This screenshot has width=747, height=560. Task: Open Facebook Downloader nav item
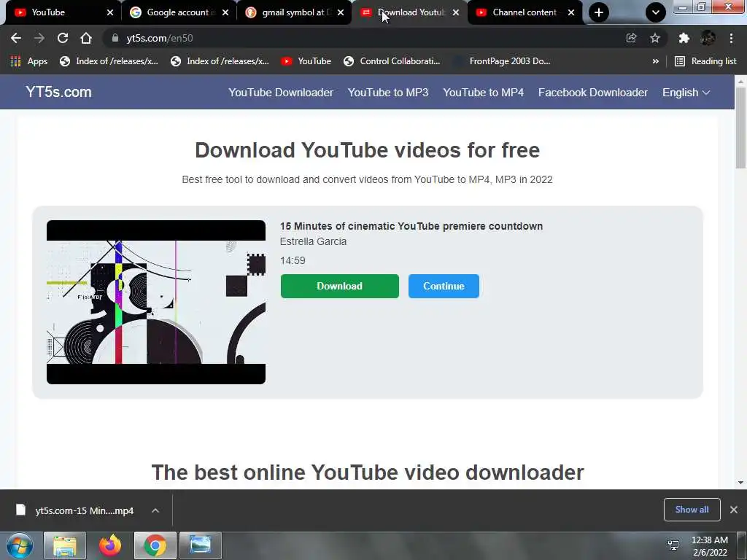pyautogui.click(x=592, y=93)
